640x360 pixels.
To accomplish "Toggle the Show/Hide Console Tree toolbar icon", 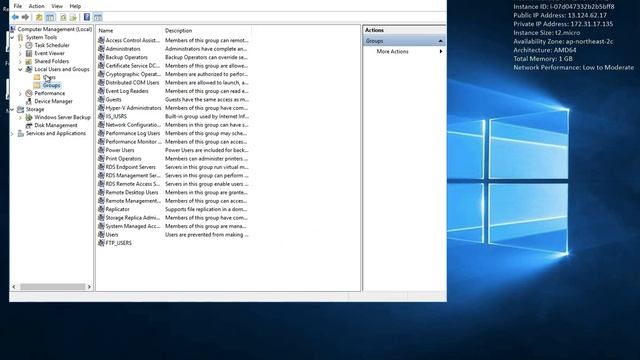I will pos(50,17).
